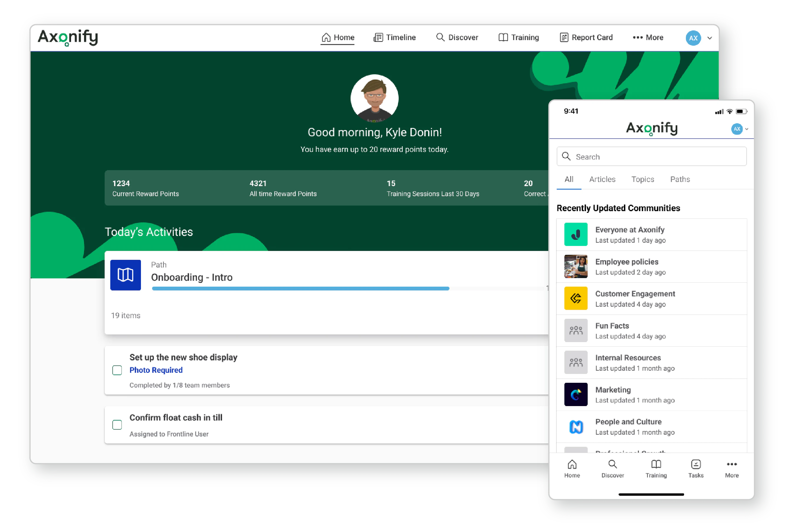The image size is (787, 532).
Task: Tap the Tasks icon in mobile bottom bar
Action: pos(696,468)
